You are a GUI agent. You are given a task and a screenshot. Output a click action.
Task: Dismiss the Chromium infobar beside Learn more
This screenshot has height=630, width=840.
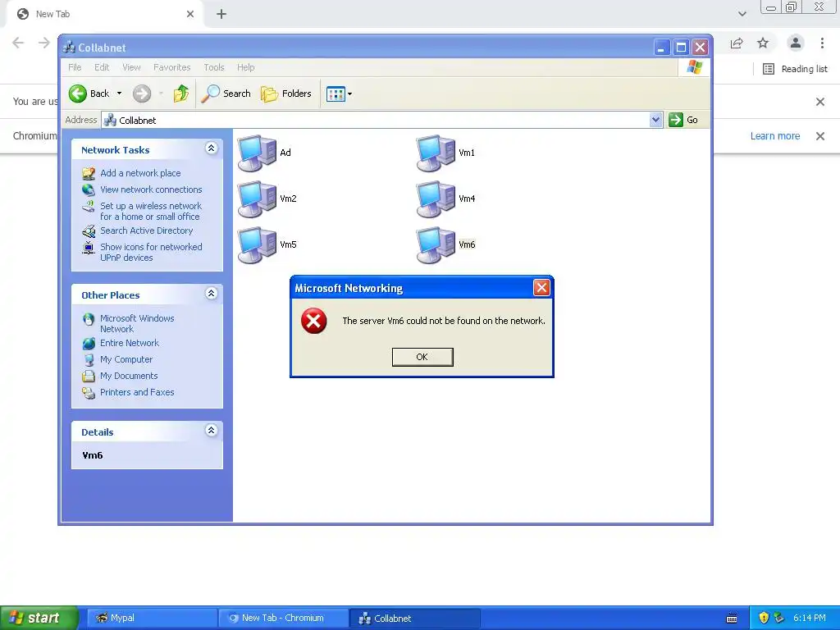[820, 136]
